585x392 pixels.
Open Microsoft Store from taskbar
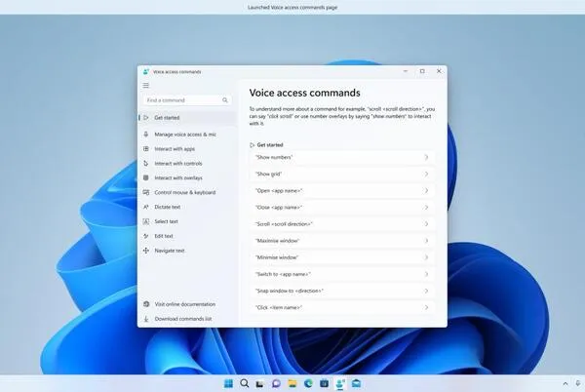325,383
